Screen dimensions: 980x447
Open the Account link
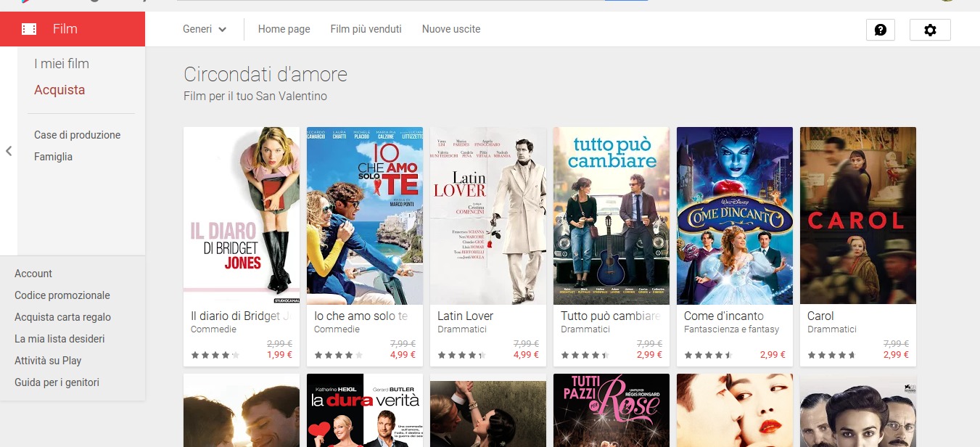tap(33, 274)
